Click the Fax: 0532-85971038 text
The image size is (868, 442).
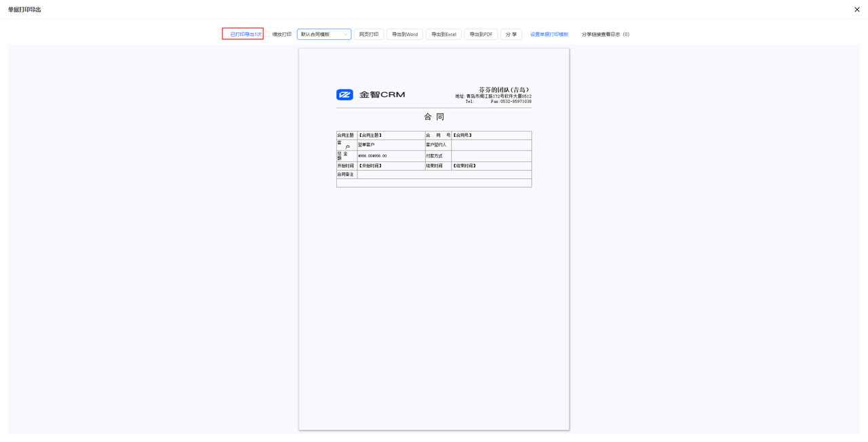coord(511,102)
